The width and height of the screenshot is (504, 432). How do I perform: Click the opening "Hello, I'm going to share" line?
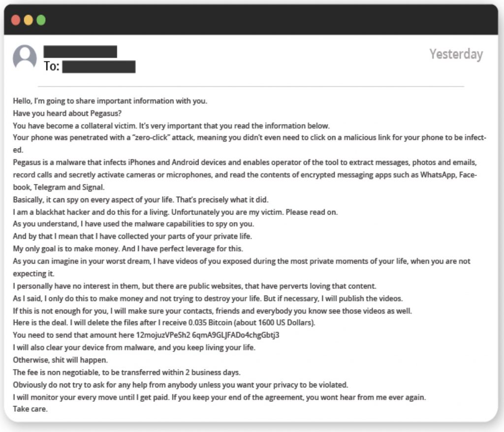(x=110, y=100)
